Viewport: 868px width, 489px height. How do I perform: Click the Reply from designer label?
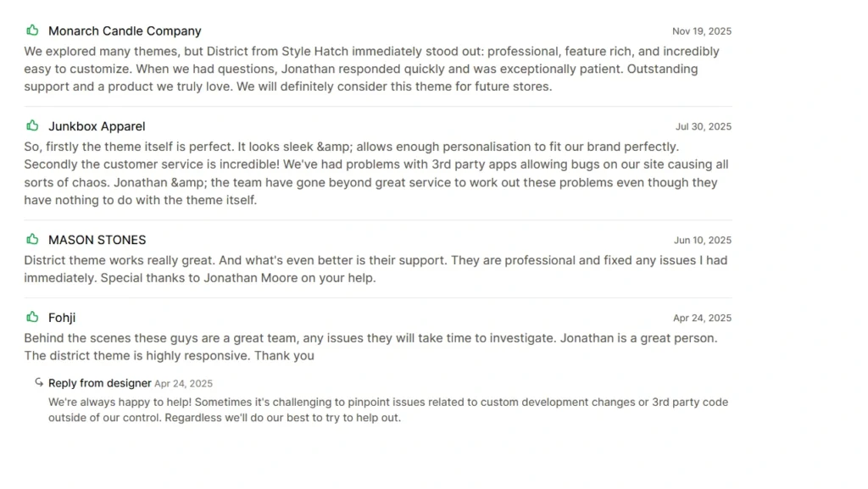pyautogui.click(x=100, y=383)
